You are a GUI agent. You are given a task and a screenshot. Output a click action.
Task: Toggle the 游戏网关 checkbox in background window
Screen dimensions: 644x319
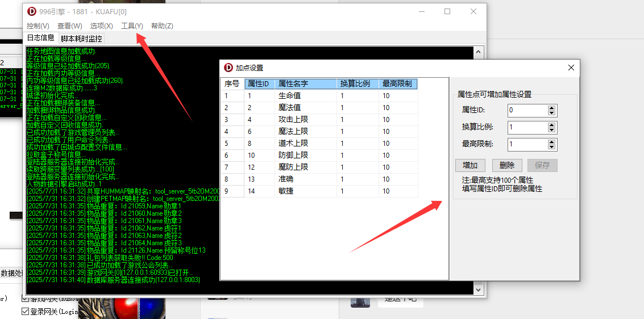tap(25, 300)
